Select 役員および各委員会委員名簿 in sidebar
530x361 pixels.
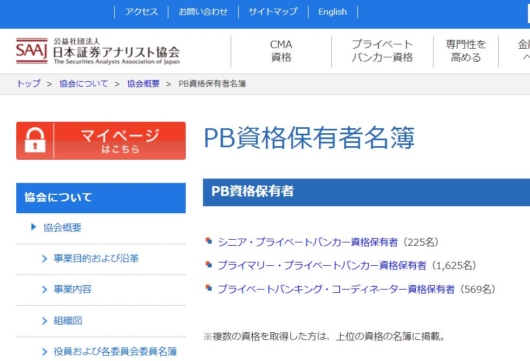click(x=115, y=352)
